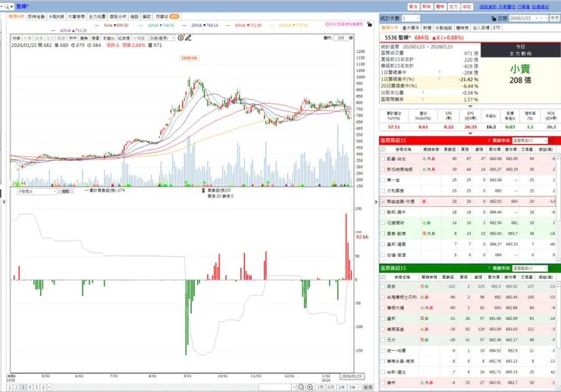
Task: Expand the arrow below the EPS fundamentals row
Action: pos(470,133)
